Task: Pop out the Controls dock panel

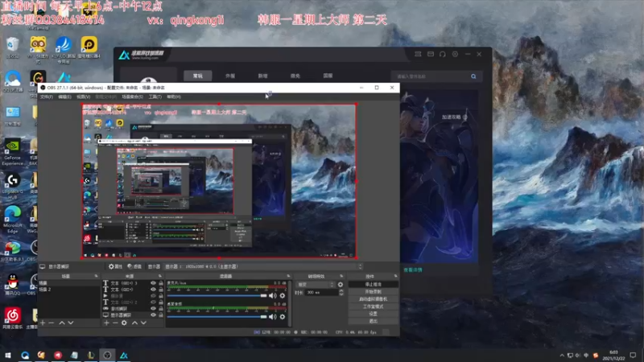Action: 395,276
